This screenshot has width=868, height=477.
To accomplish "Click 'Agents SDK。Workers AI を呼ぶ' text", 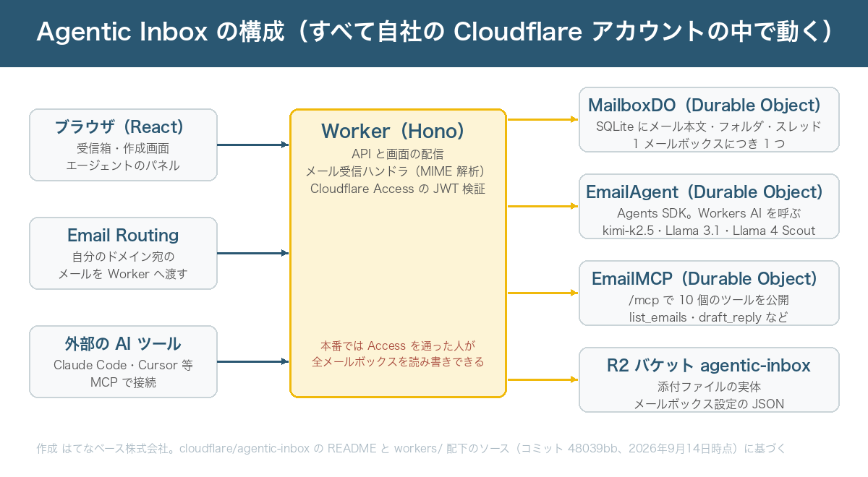I will pos(709,214).
